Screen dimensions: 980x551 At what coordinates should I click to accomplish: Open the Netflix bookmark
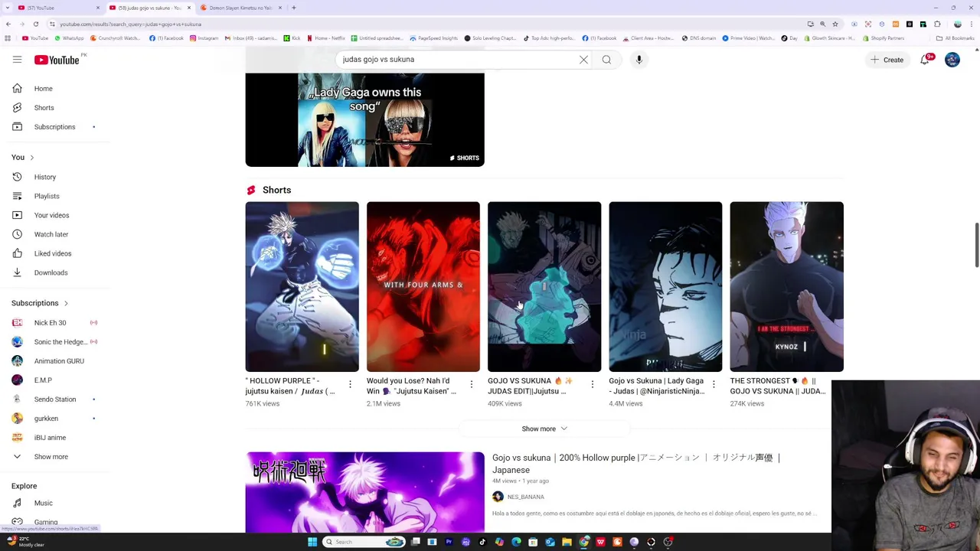(x=326, y=38)
